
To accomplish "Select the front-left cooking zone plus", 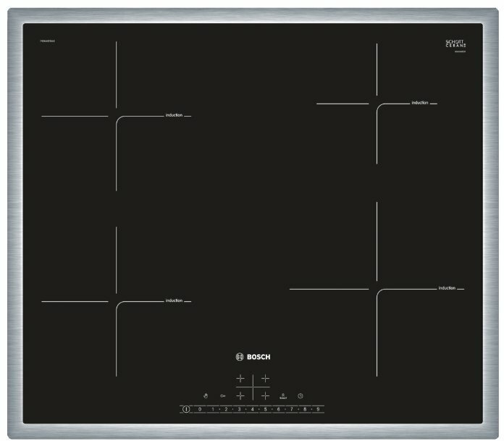I will [x=240, y=395].
